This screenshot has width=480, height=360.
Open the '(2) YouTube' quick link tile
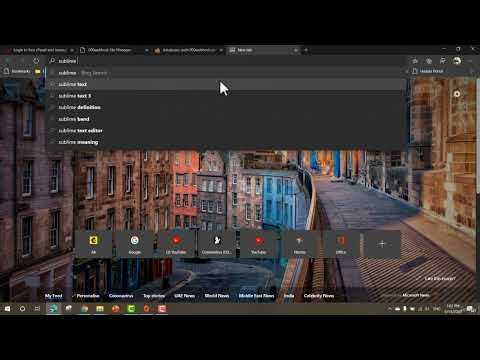tap(176, 244)
